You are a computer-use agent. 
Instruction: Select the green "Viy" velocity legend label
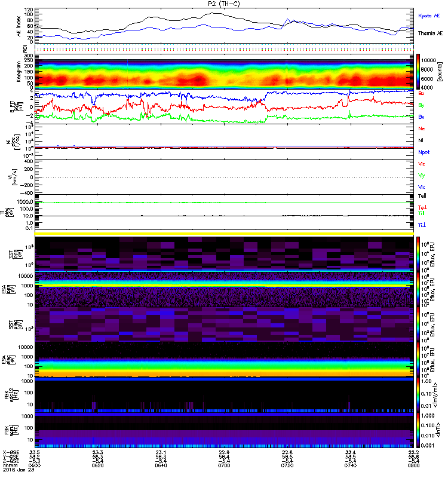tap(422, 176)
